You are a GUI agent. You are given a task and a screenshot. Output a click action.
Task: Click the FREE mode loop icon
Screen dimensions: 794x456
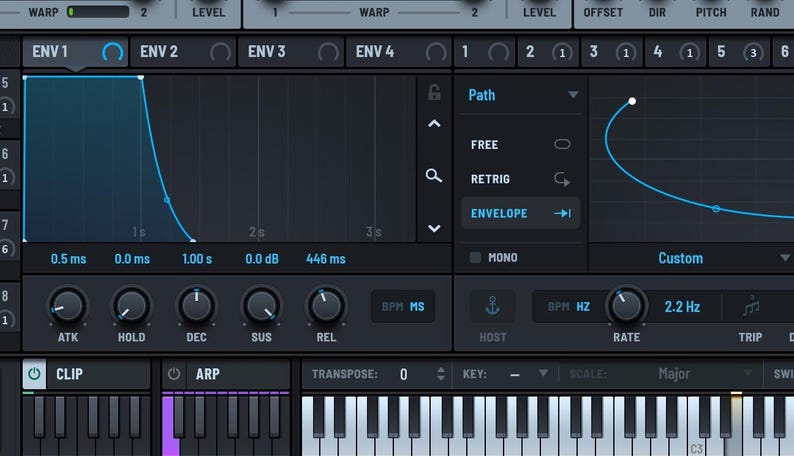(x=562, y=144)
